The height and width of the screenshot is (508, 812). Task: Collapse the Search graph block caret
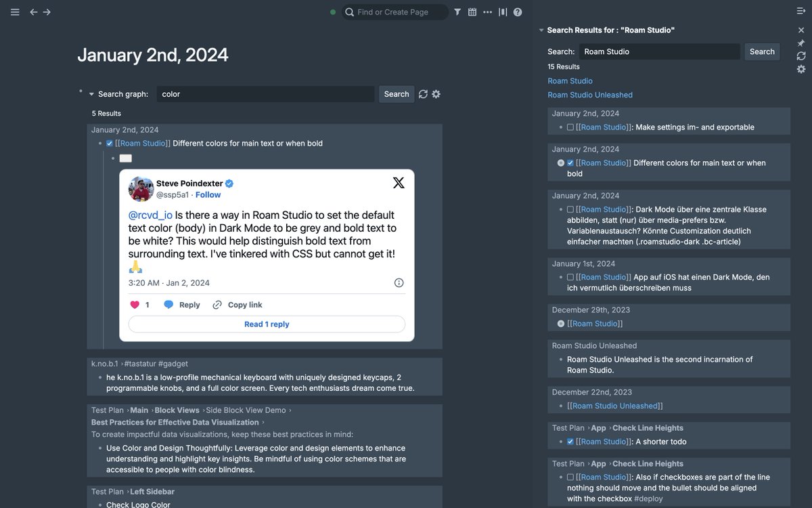click(91, 94)
